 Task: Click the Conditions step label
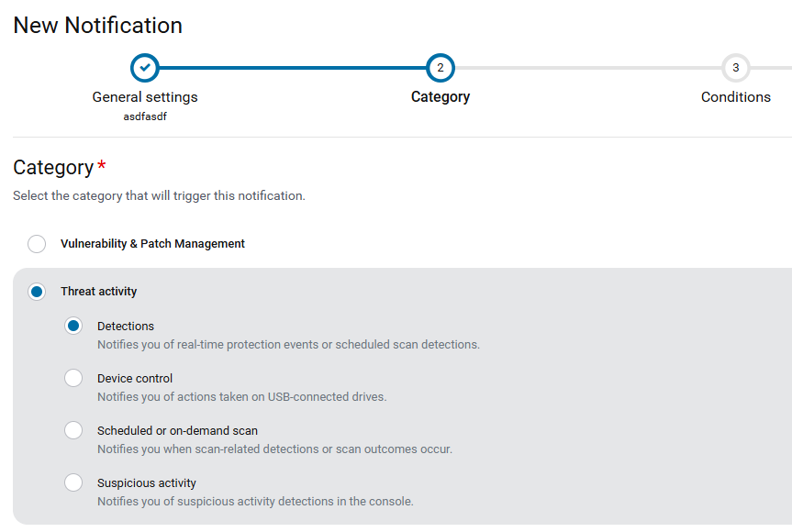tap(736, 97)
